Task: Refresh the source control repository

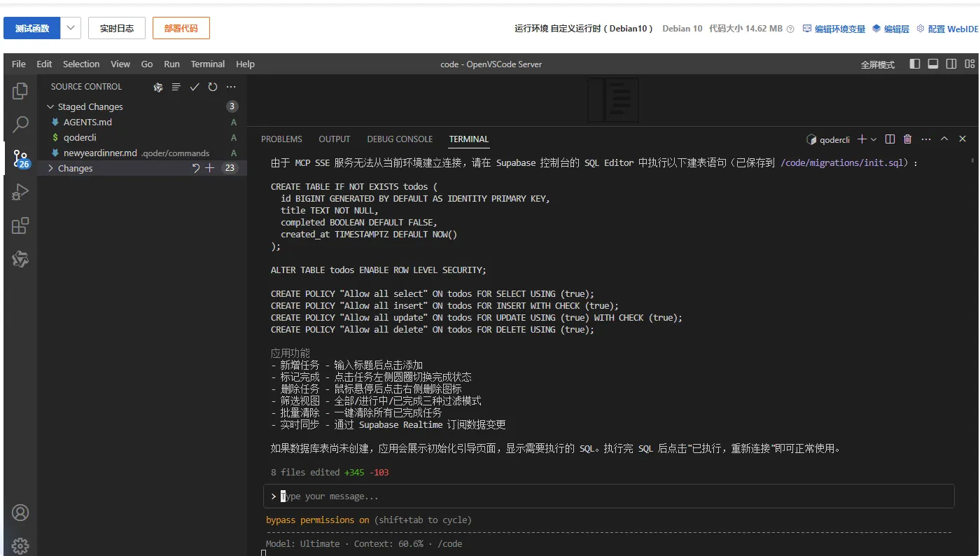Action: tap(212, 87)
